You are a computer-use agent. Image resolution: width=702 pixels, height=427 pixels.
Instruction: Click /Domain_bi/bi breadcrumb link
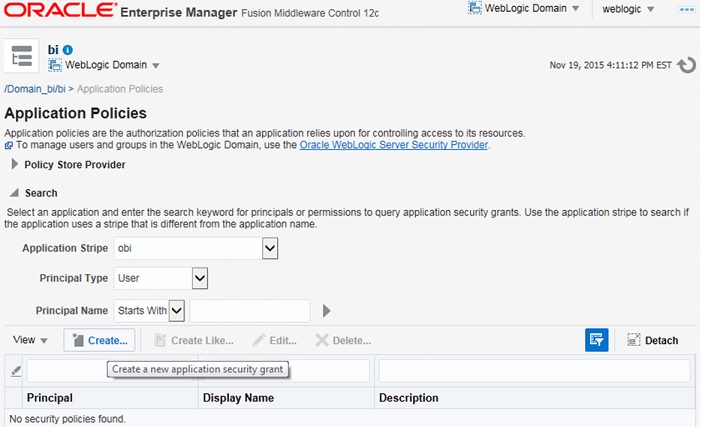[x=35, y=89]
